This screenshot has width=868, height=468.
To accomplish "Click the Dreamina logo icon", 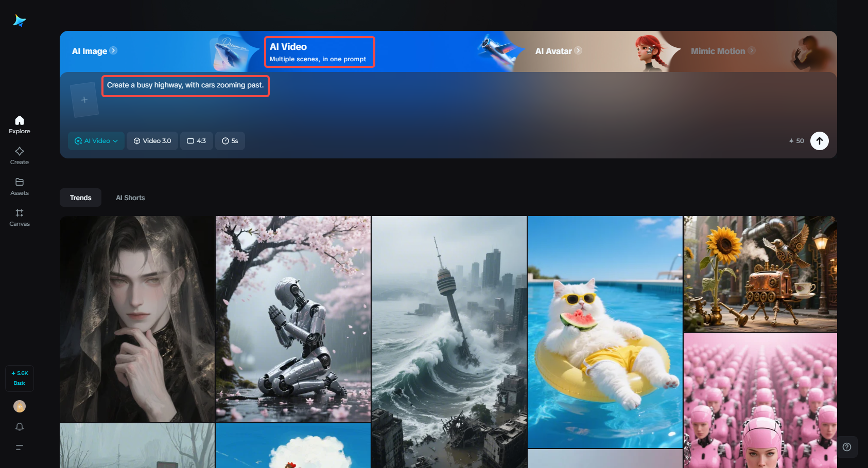I will tap(20, 21).
